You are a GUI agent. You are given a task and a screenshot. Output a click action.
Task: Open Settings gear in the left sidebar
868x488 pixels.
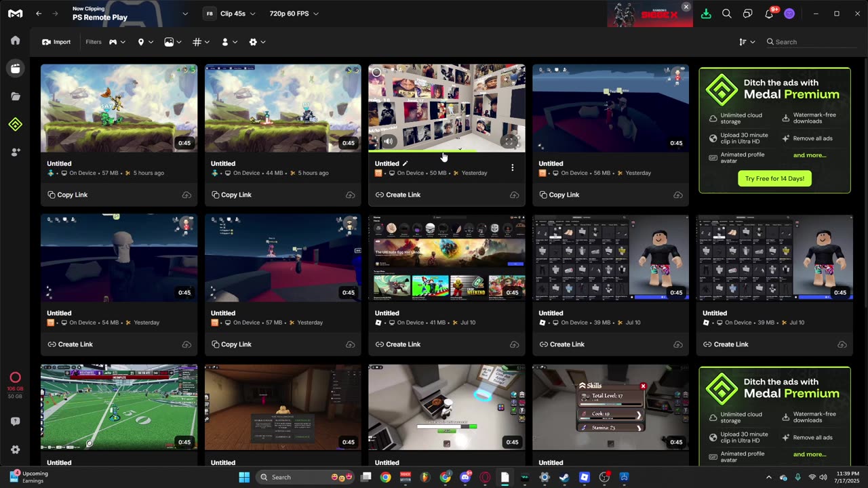tap(15, 449)
